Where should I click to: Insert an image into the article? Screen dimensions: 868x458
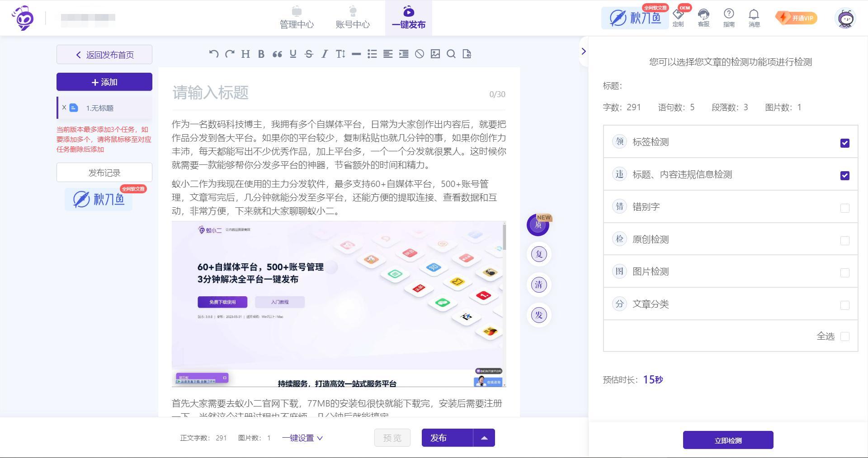click(x=435, y=54)
